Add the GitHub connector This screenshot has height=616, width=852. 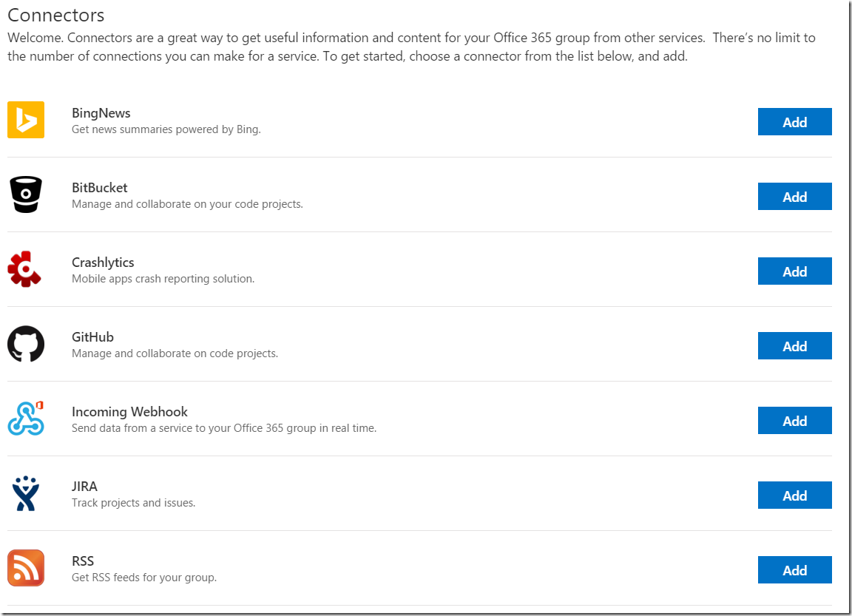click(x=794, y=346)
